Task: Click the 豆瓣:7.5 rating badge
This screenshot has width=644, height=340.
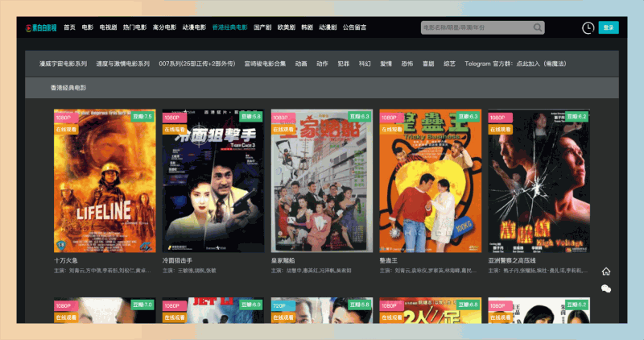Action: [142, 117]
